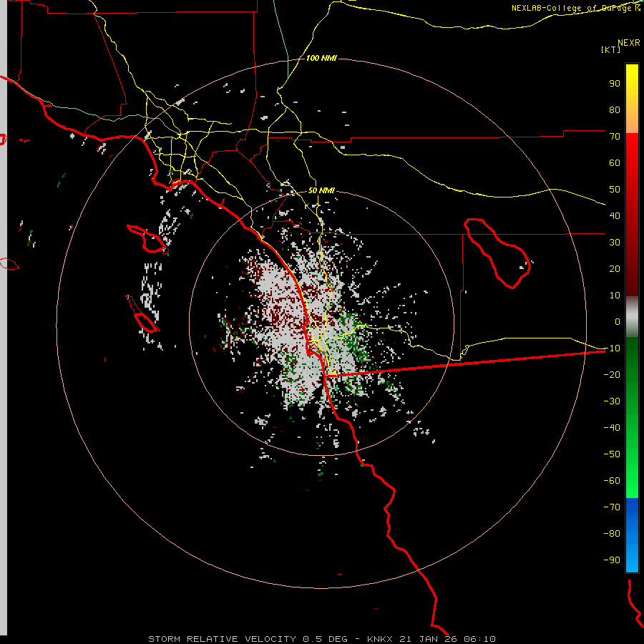The width and height of the screenshot is (644, 644).
Task: Click the 40 value on velocity scale
Action: coord(615,216)
